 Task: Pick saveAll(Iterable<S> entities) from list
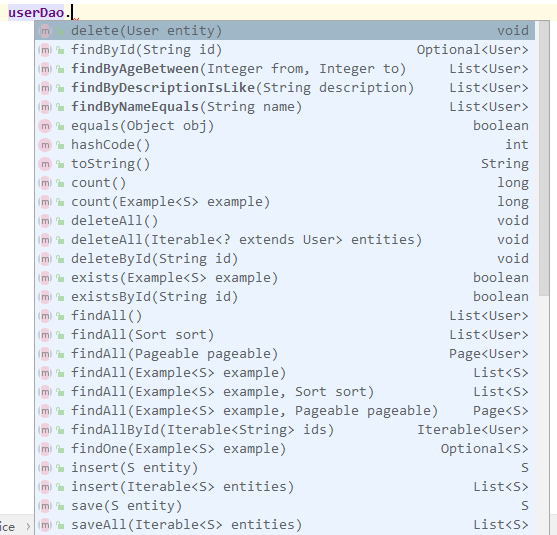click(x=285, y=525)
